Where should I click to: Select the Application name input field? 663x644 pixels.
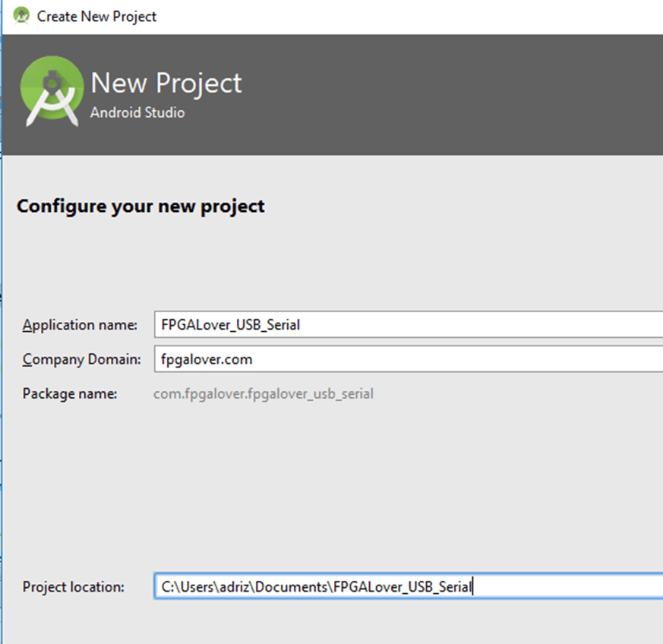(x=342, y=324)
